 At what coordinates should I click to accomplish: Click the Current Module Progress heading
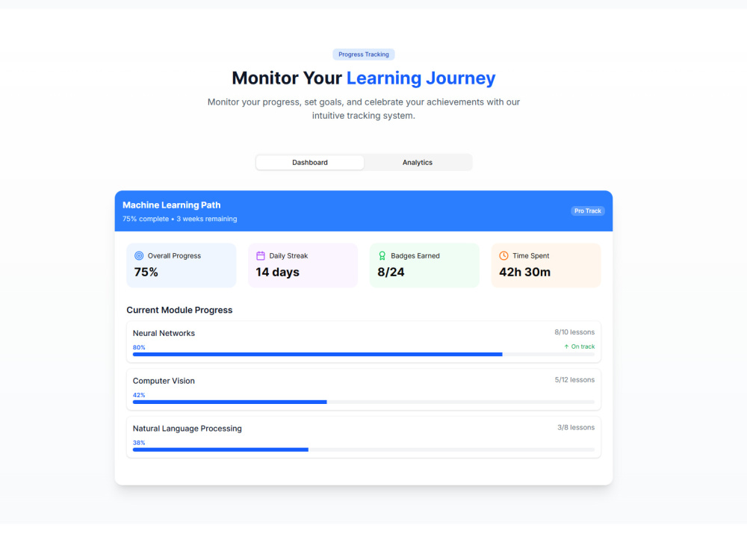179,310
